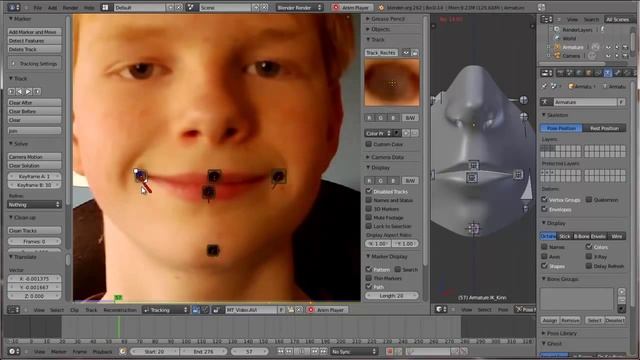
Task: Enable the 3D Markers checkbox
Action: coord(369,209)
